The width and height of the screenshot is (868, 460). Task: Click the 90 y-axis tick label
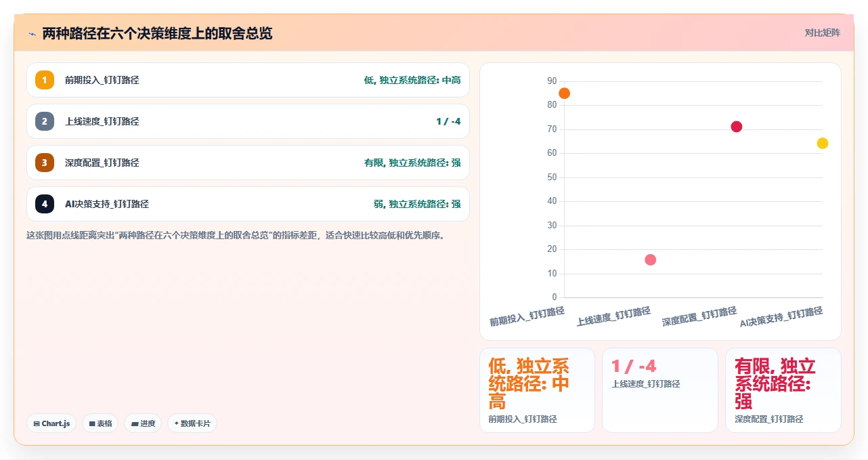click(x=552, y=81)
